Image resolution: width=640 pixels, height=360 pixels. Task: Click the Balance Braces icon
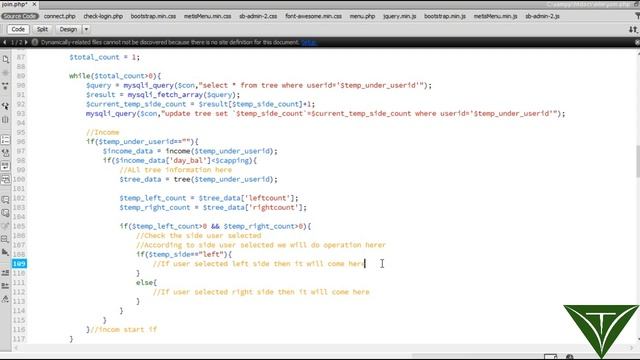pyautogui.click(x=5, y=120)
